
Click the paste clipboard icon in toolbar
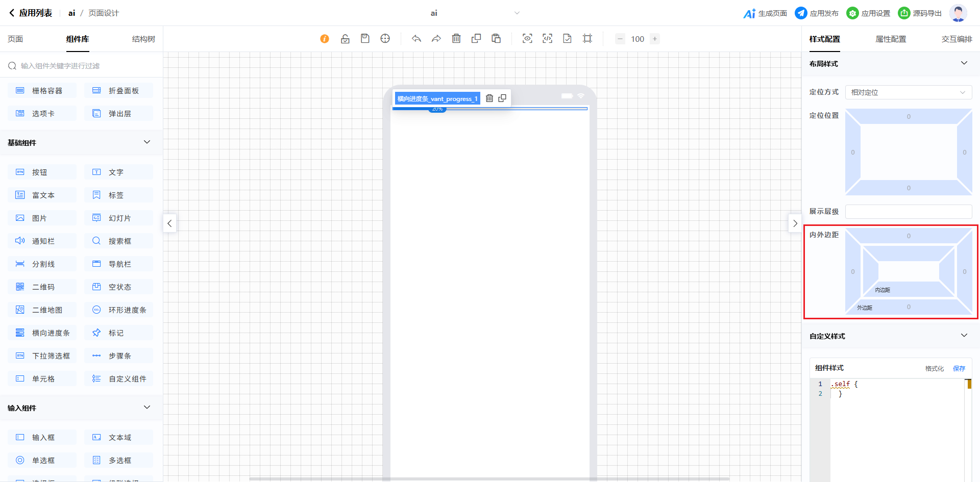click(x=496, y=39)
